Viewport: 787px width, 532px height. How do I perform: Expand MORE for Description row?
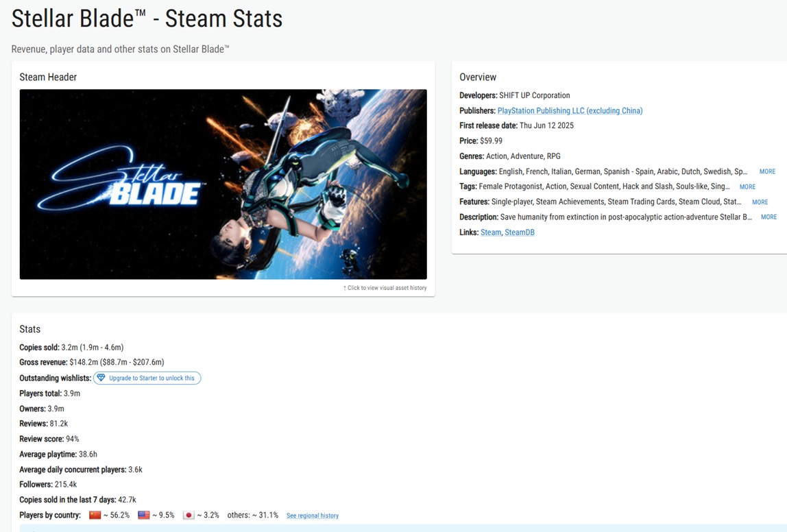click(x=768, y=217)
